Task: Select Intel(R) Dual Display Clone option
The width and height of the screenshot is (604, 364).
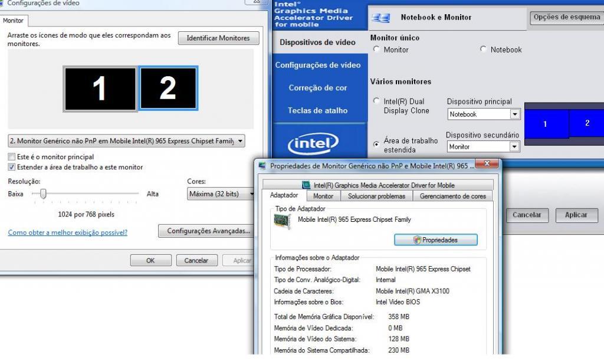Action: pos(377,101)
